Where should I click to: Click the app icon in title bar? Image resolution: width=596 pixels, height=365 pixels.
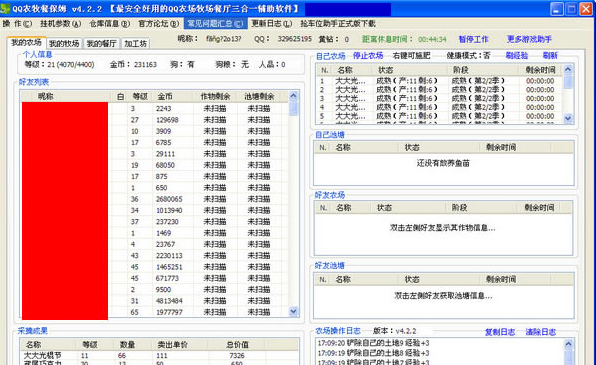5,8
